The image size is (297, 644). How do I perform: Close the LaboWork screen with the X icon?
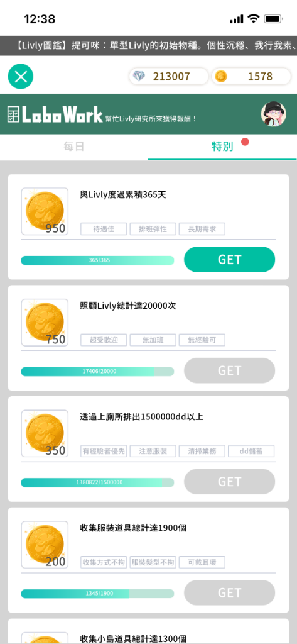tap(21, 77)
